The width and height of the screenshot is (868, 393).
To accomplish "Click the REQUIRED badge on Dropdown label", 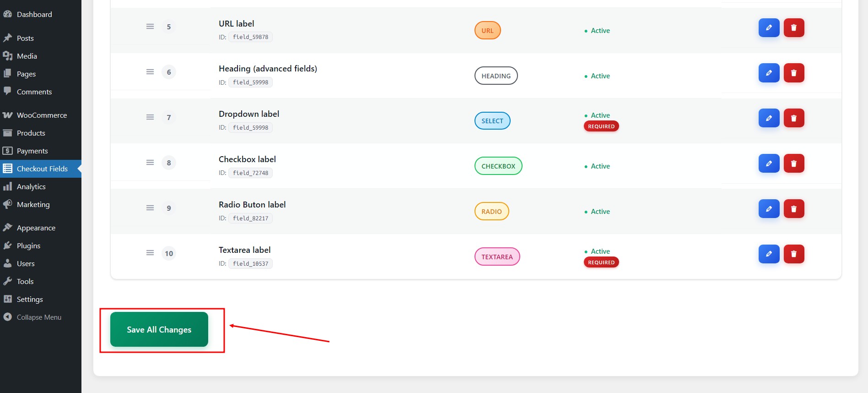I will click(x=601, y=126).
